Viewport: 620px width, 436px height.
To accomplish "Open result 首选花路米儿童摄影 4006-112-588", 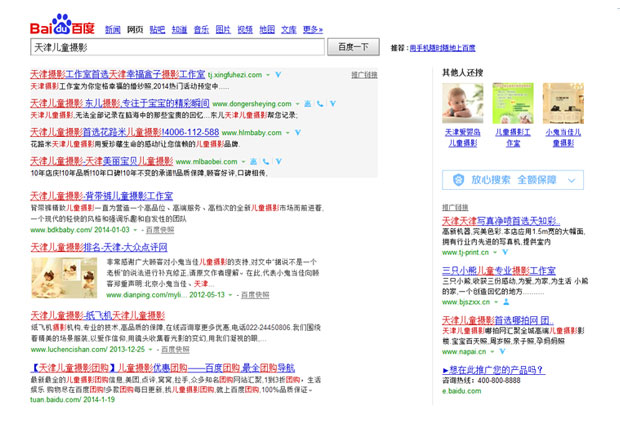I will pyautogui.click(x=125, y=132).
